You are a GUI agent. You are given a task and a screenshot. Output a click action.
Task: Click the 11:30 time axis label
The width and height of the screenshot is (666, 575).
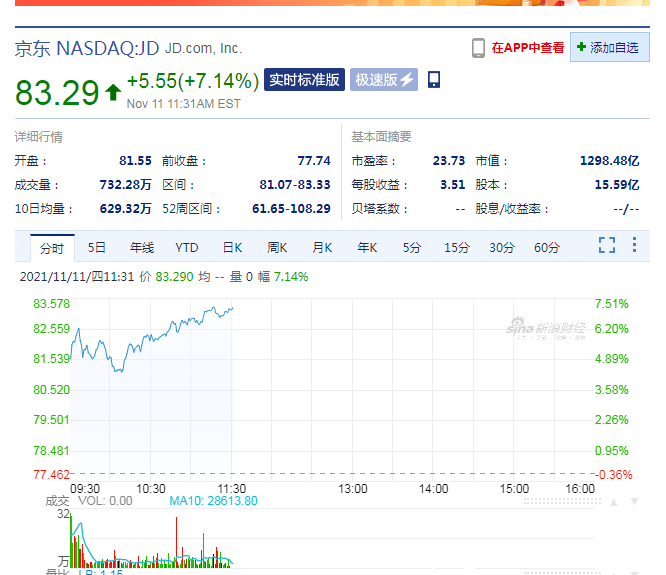point(232,489)
